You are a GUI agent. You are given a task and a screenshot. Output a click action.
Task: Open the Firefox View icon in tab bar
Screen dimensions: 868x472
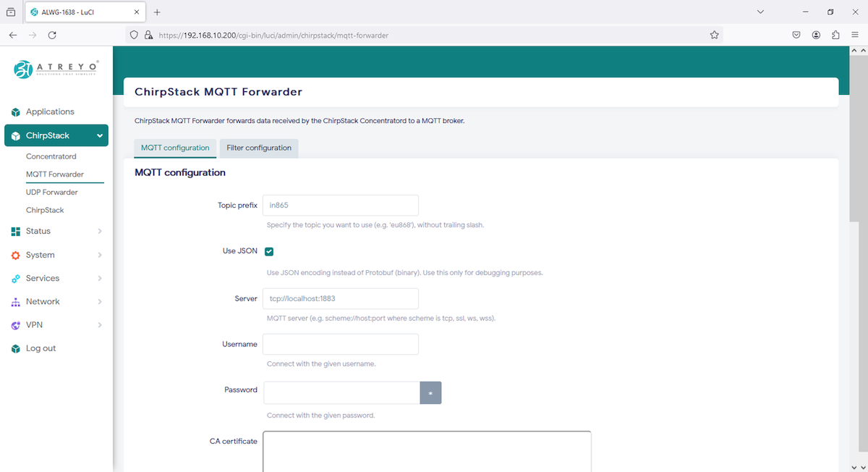[x=10, y=12]
